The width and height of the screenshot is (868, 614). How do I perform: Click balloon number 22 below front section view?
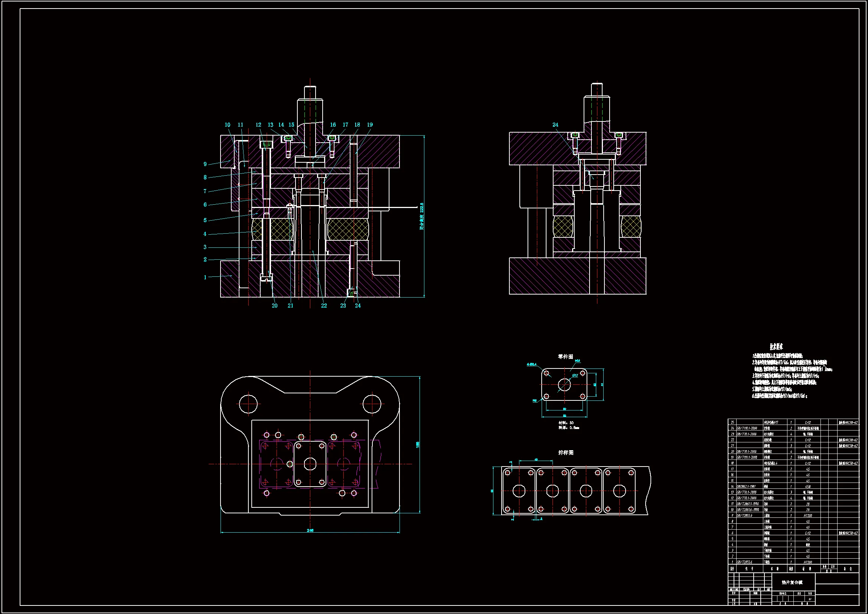coord(324,306)
